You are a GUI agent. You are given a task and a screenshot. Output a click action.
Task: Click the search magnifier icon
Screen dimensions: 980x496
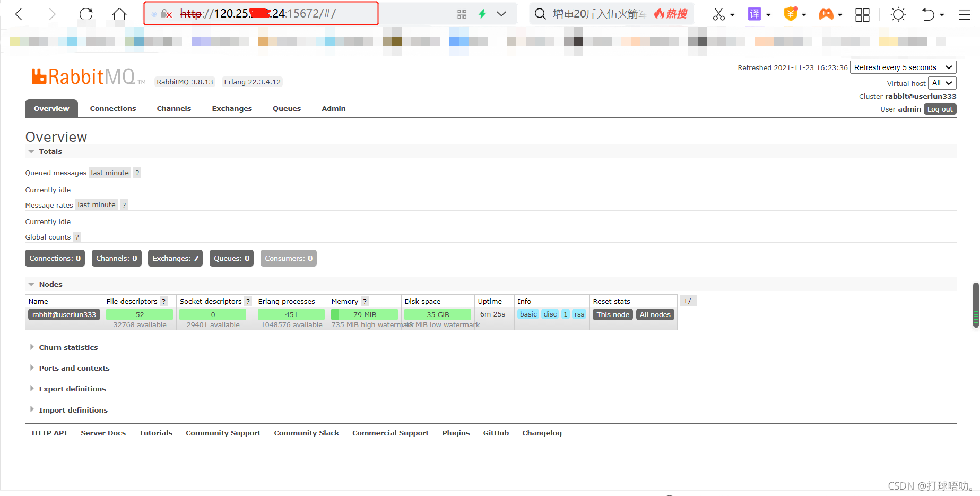pos(540,14)
